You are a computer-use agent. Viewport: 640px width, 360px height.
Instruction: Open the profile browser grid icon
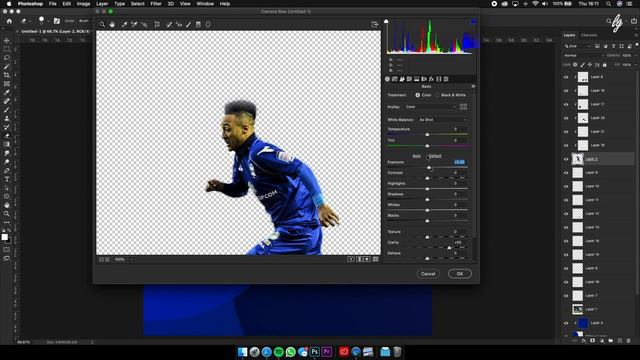[x=463, y=107]
